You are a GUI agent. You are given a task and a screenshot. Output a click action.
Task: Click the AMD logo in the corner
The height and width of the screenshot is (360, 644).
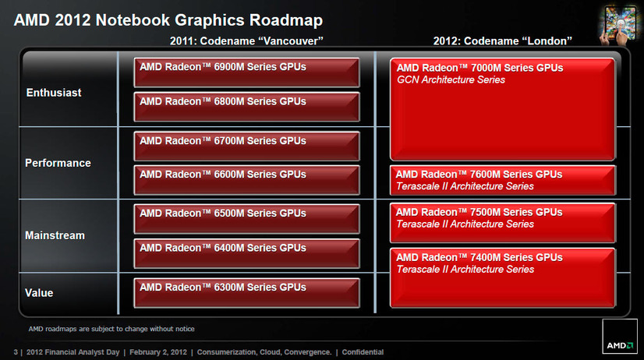tap(620, 336)
